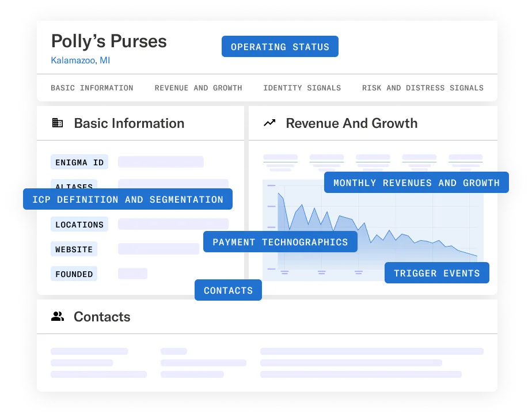Click the Enigma ID field label

pyautogui.click(x=79, y=162)
